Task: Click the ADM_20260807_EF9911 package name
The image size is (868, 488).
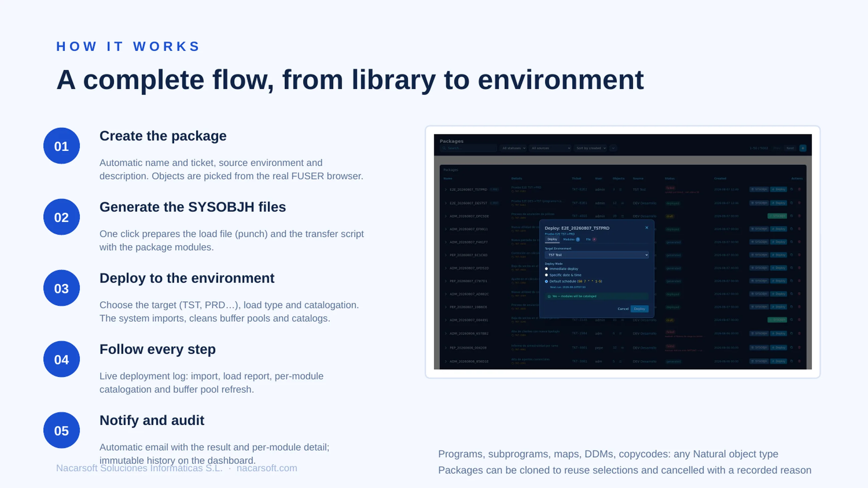Action: point(468,229)
